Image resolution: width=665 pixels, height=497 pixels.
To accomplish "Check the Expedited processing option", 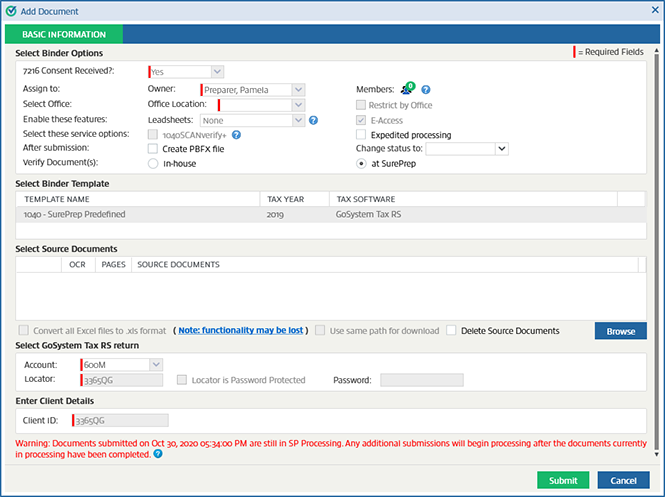I will pyautogui.click(x=362, y=134).
